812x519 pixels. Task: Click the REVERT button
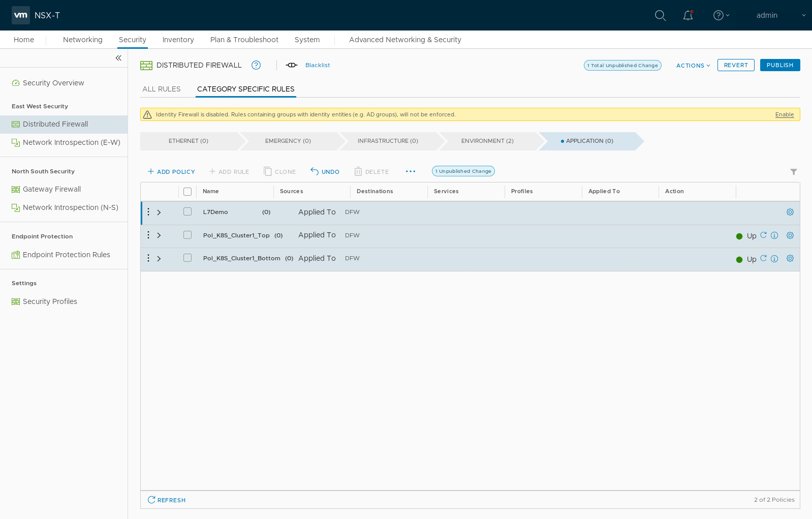point(736,65)
